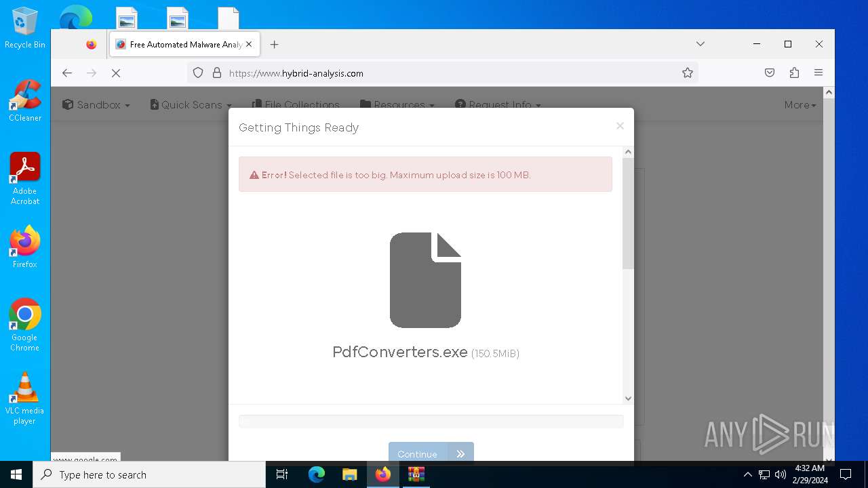Open the Windows Start menu
The height and width of the screenshot is (488, 868).
(x=16, y=474)
